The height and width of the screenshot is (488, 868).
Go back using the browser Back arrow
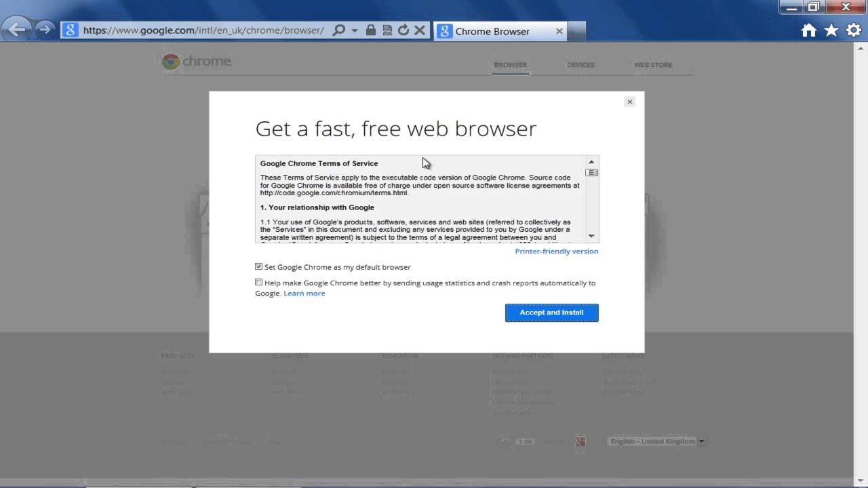pos(17,29)
